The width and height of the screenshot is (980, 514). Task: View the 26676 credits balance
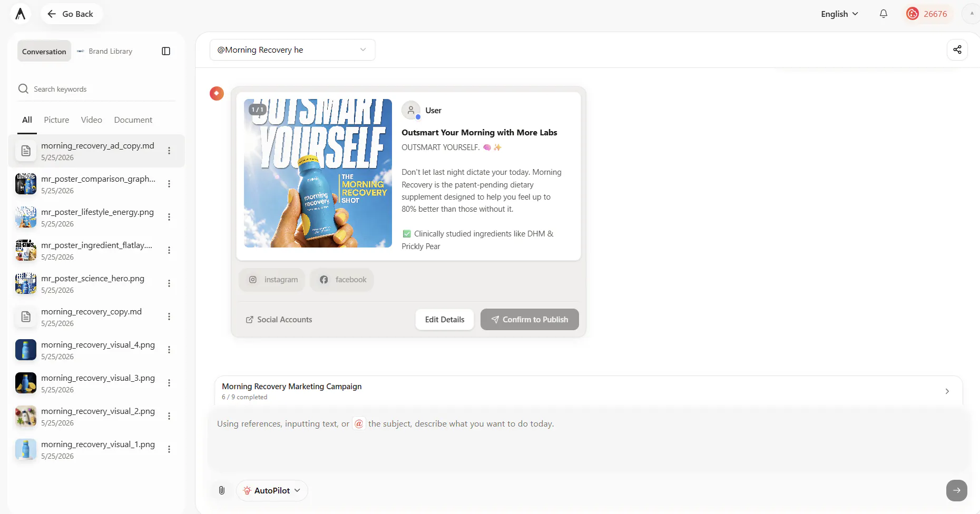click(x=927, y=14)
